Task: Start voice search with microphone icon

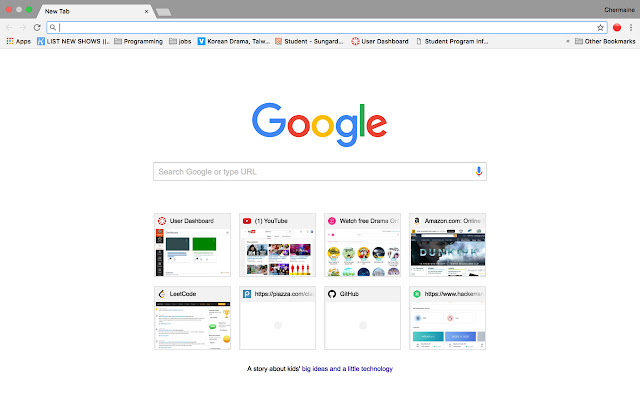Action: (x=479, y=171)
